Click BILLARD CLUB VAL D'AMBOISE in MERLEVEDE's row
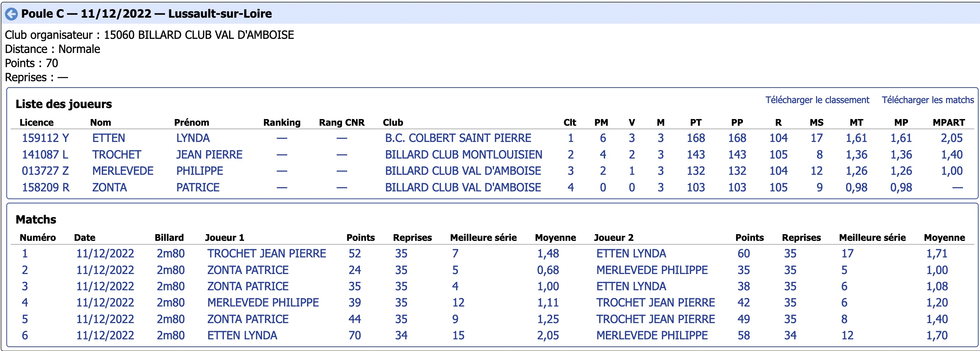 click(462, 171)
